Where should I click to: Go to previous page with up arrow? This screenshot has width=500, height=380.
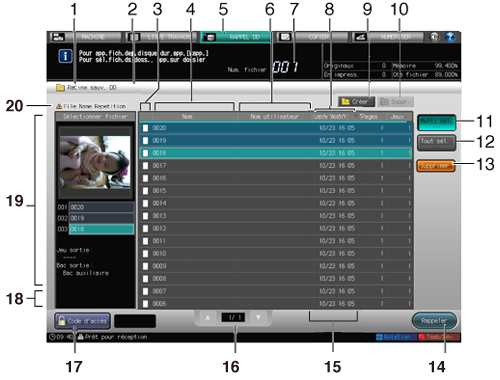tap(208, 318)
